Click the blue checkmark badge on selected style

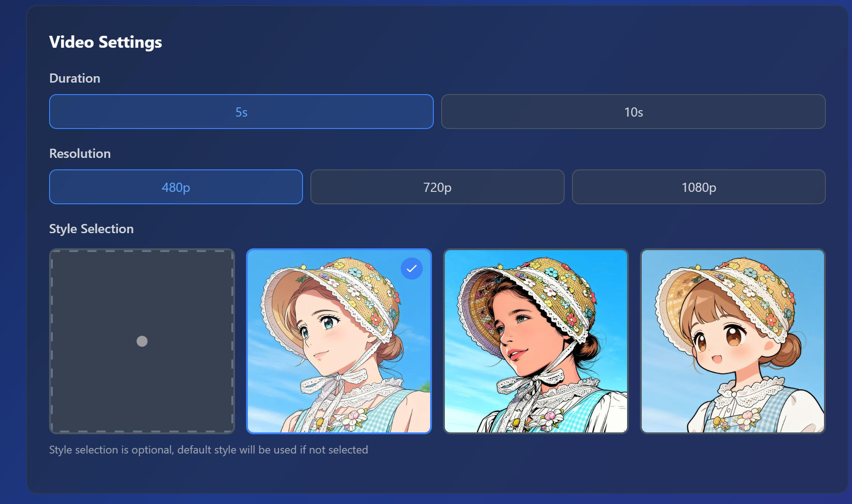coord(411,269)
